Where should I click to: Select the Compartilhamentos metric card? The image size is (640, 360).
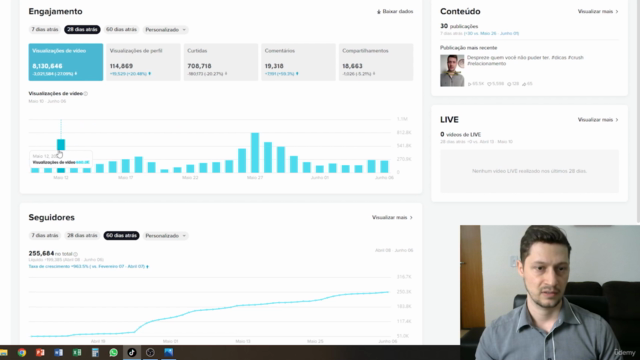[376, 62]
